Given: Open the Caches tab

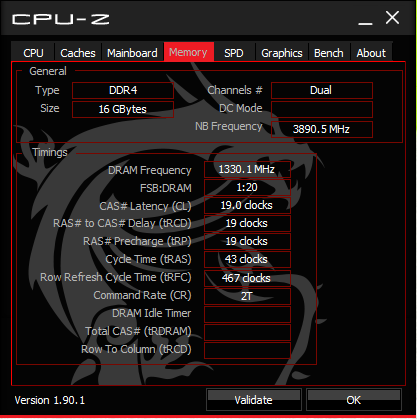Looking at the screenshot, I should [x=78, y=52].
